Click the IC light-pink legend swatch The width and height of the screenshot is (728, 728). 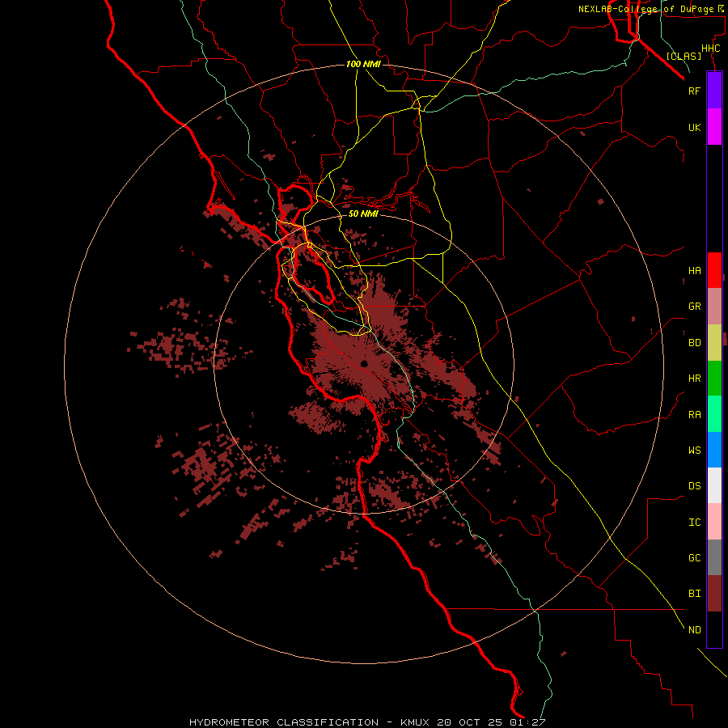714,522
